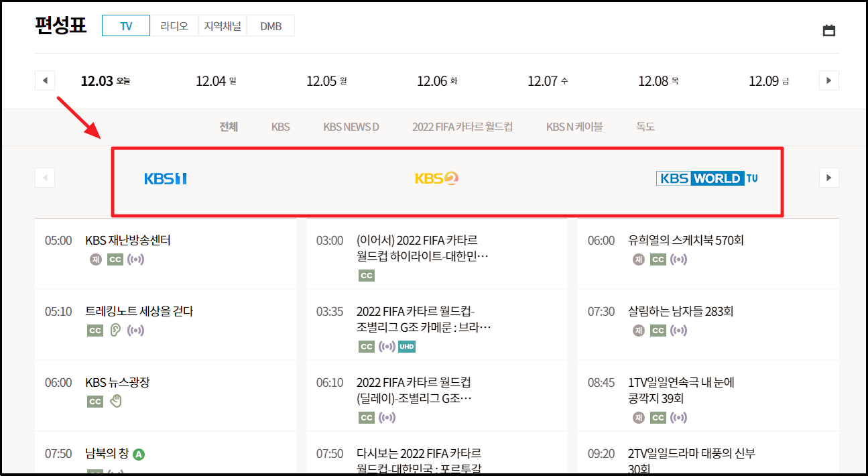Viewport: 868px width, 476px height.
Task: Choose date 12.06 화
Action: (x=437, y=81)
